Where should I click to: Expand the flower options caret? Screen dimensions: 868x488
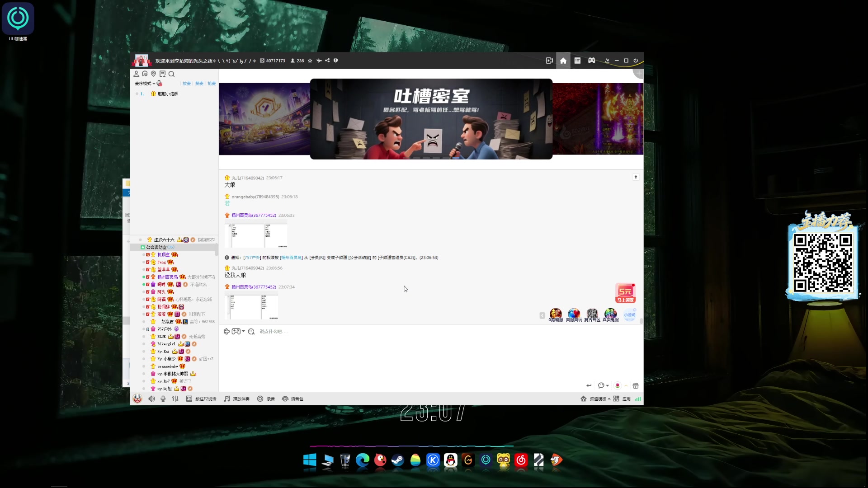[x=626, y=385]
